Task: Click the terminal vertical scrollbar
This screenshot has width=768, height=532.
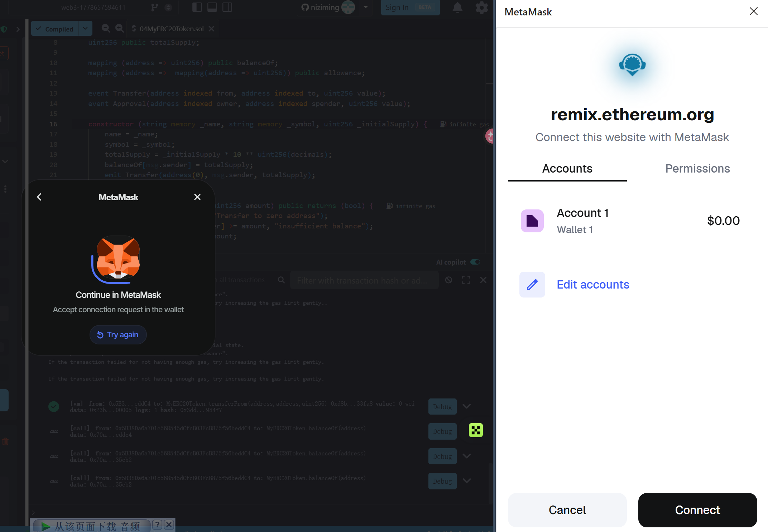Action: pyautogui.click(x=490, y=483)
